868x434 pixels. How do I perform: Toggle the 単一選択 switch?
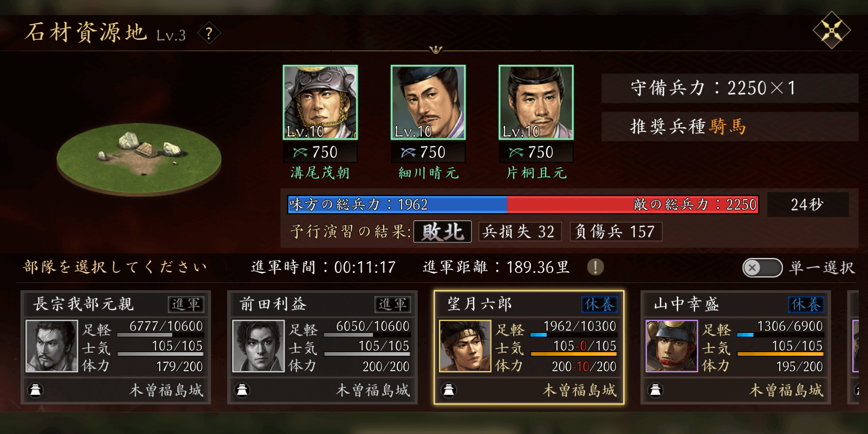[x=762, y=268]
